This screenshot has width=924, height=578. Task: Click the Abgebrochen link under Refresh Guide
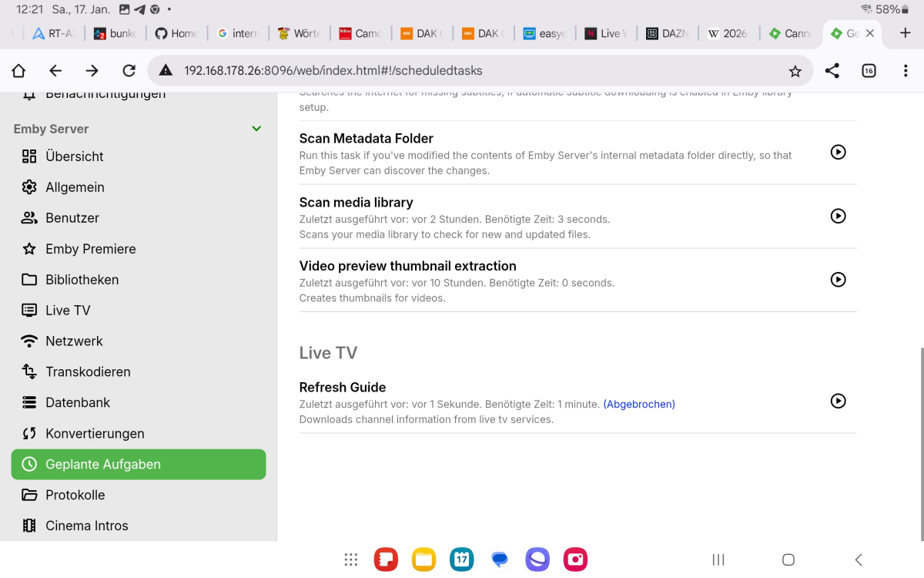639,403
